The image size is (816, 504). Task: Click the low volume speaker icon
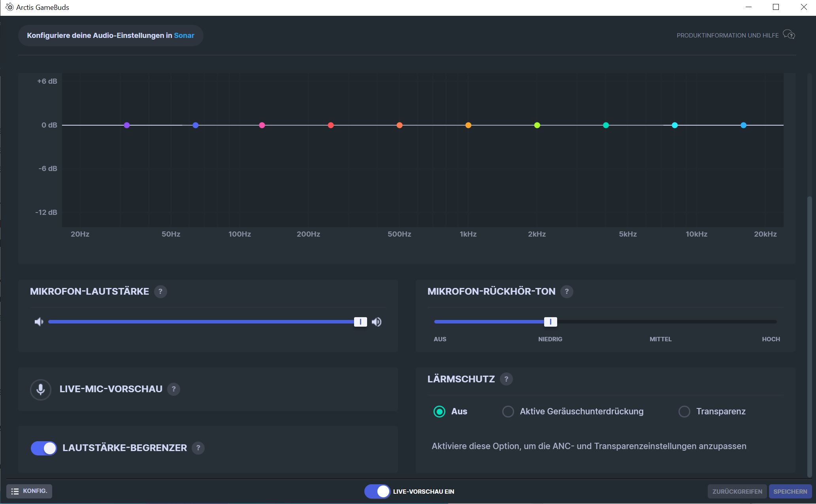click(39, 322)
